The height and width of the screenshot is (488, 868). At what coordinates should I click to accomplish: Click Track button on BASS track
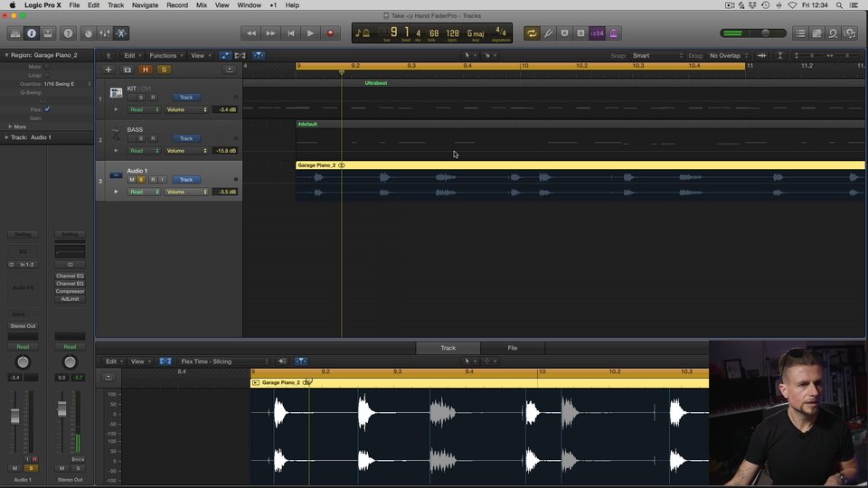coord(186,138)
